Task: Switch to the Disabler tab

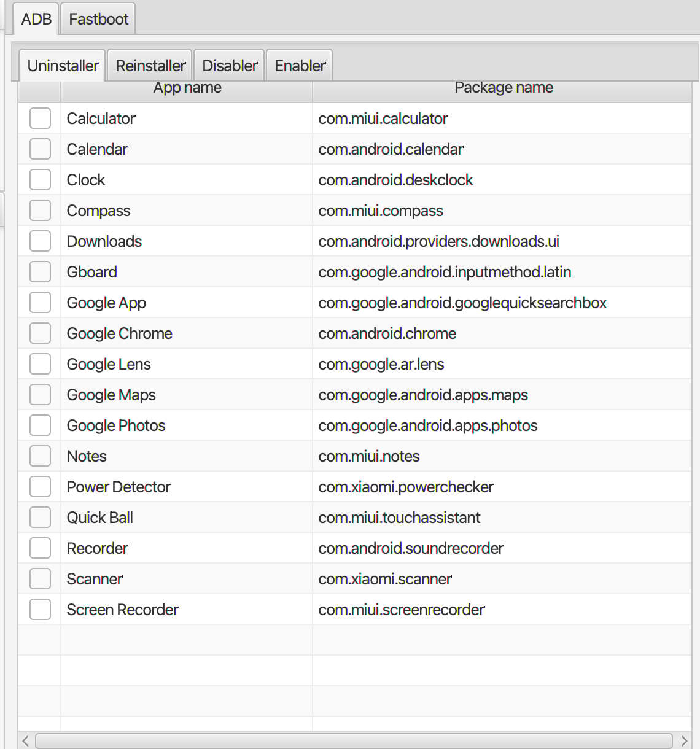Action: [230, 66]
